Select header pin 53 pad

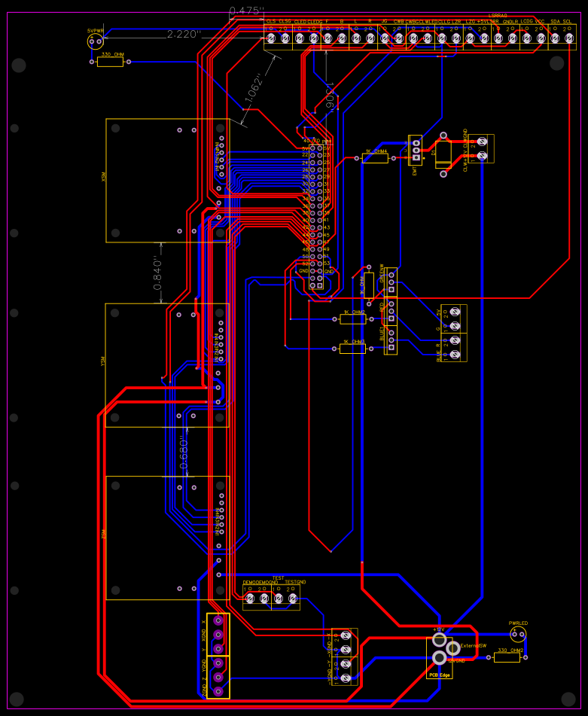(x=319, y=264)
